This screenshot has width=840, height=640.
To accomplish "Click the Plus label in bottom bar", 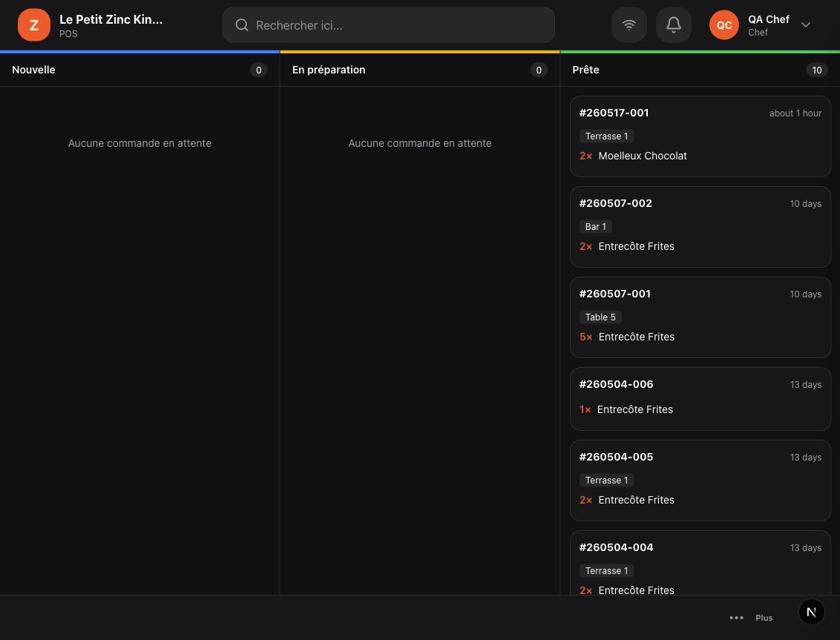I will pyautogui.click(x=764, y=618).
